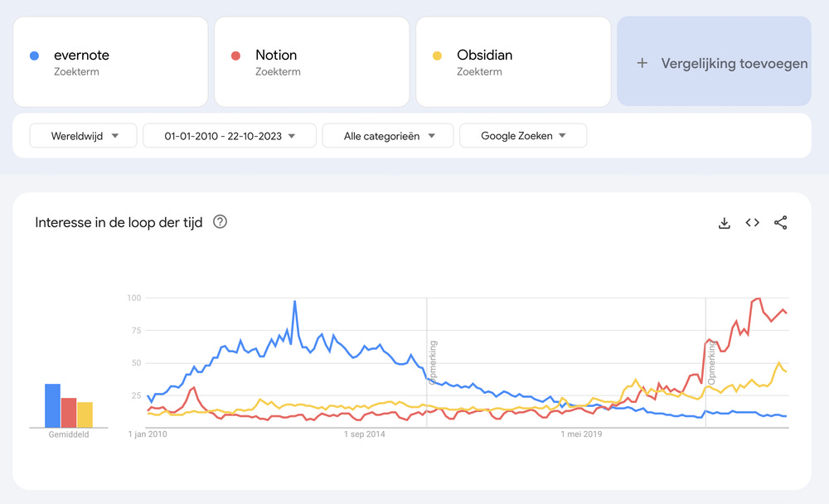Image resolution: width=829 pixels, height=504 pixels.
Task: Open the date range dropdown
Action: (x=230, y=136)
